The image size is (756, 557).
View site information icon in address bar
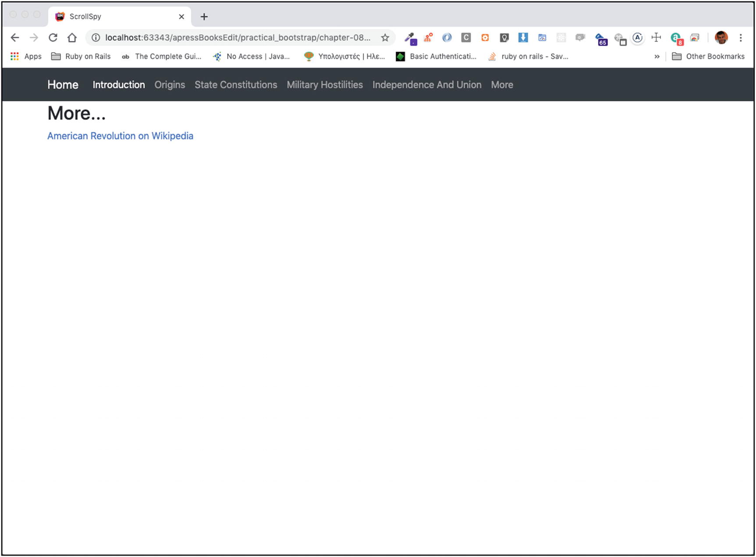click(x=96, y=38)
